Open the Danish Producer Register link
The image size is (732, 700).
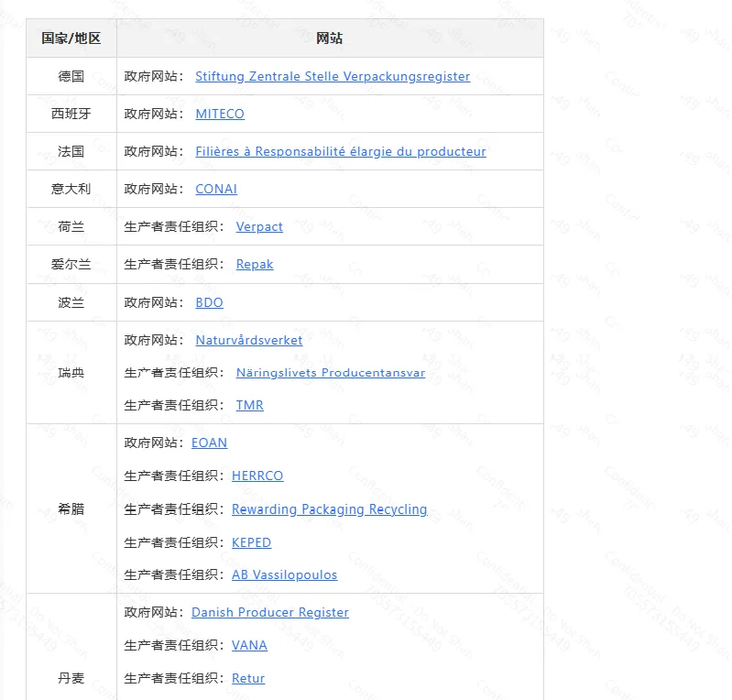(269, 612)
